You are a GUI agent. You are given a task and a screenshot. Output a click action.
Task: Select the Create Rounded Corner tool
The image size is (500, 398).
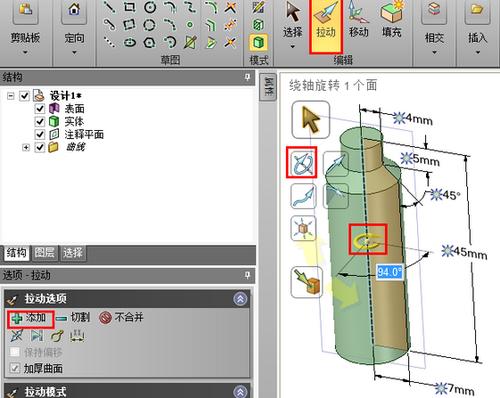(211, 7)
